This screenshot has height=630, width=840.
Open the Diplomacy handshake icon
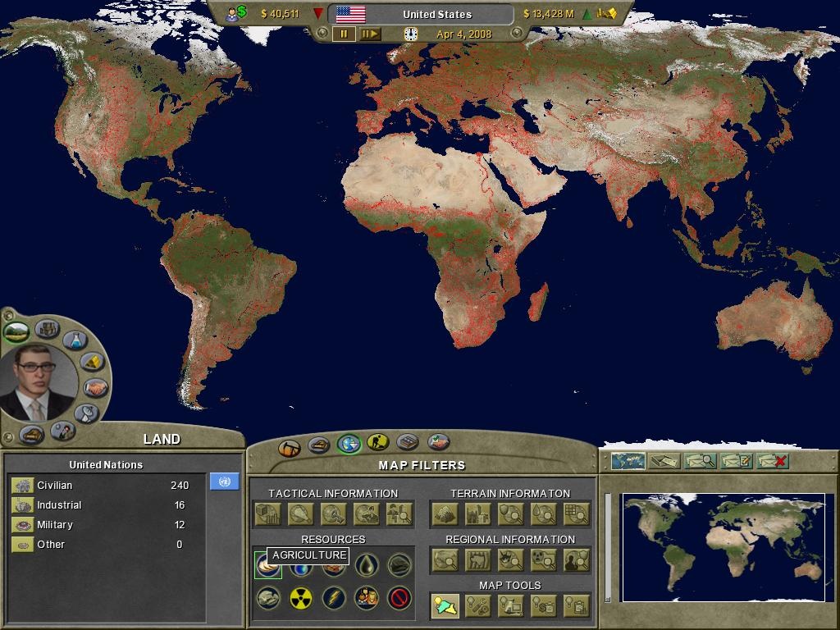point(94,388)
